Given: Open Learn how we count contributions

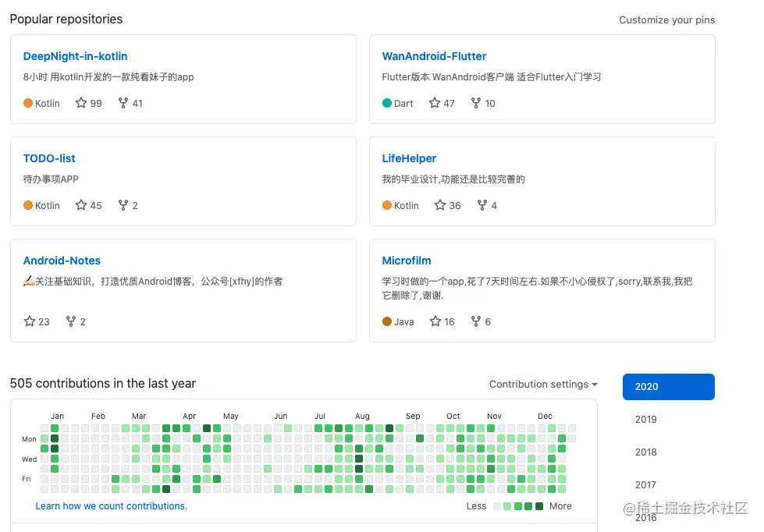Looking at the screenshot, I should [112, 506].
